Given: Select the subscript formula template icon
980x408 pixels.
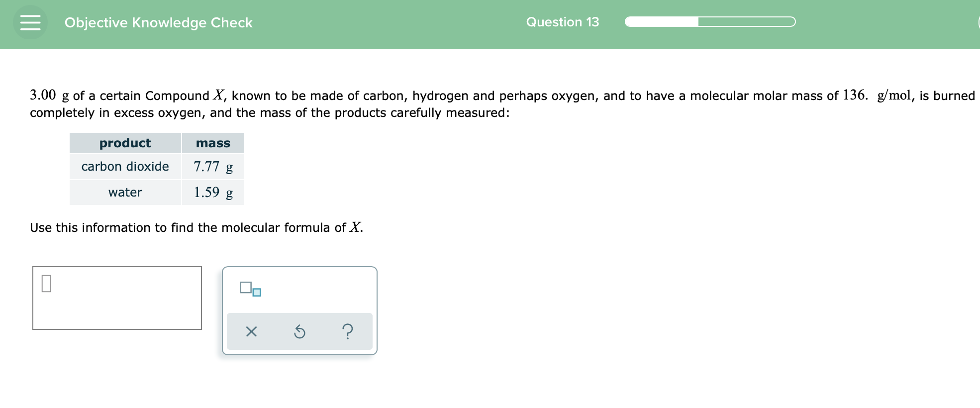Looking at the screenshot, I should (x=249, y=289).
